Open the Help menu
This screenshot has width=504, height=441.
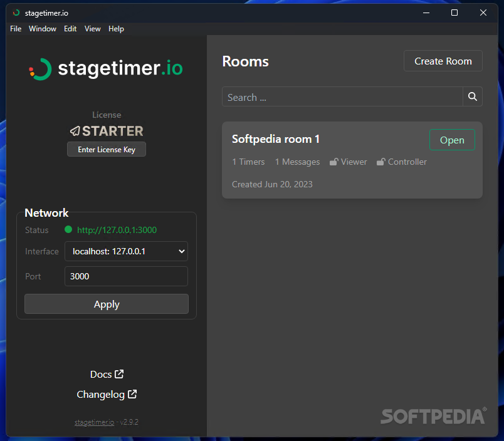pos(116,29)
